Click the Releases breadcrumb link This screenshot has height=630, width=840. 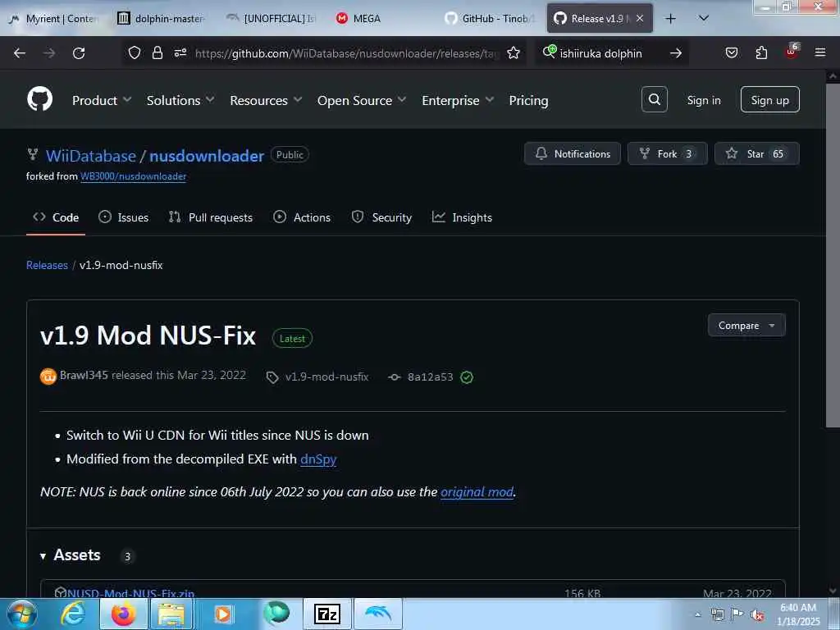(47, 265)
